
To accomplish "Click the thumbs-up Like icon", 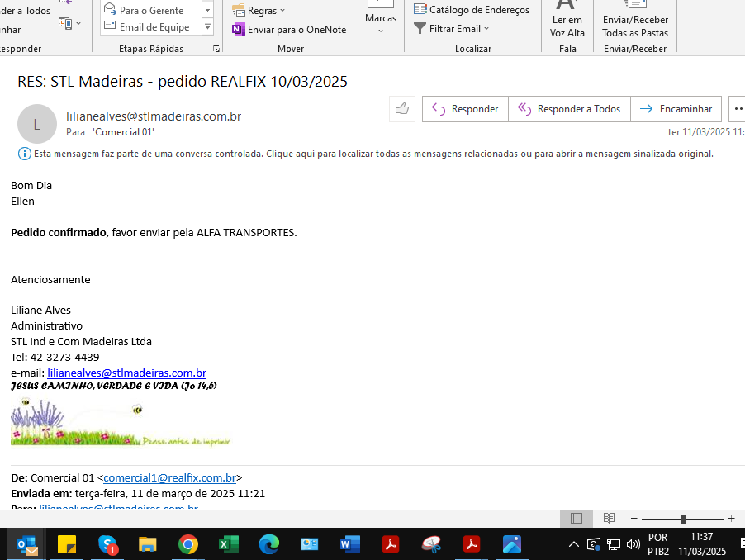I will (x=401, y=109).
